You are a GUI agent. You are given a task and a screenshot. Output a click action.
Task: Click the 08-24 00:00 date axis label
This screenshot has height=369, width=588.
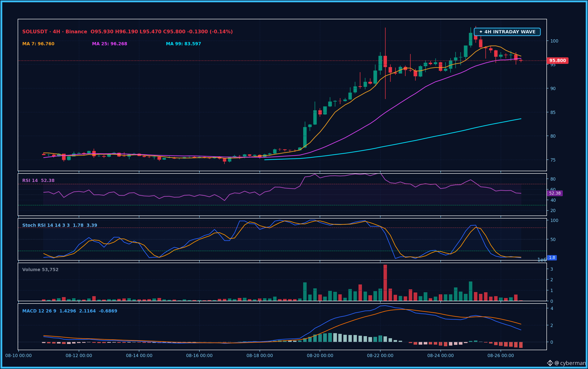440,356
